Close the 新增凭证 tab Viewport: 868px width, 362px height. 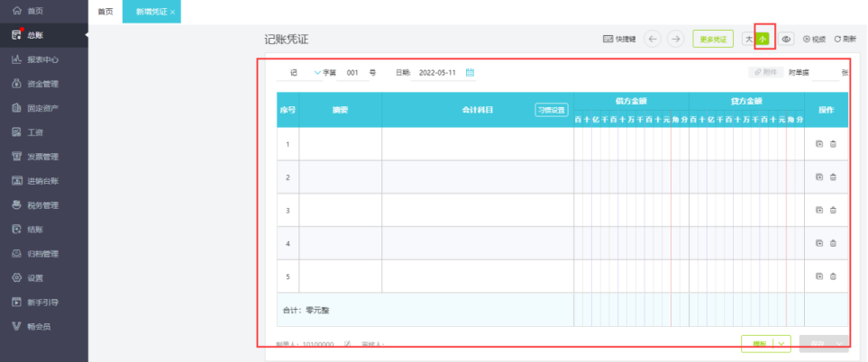(173, 13)
